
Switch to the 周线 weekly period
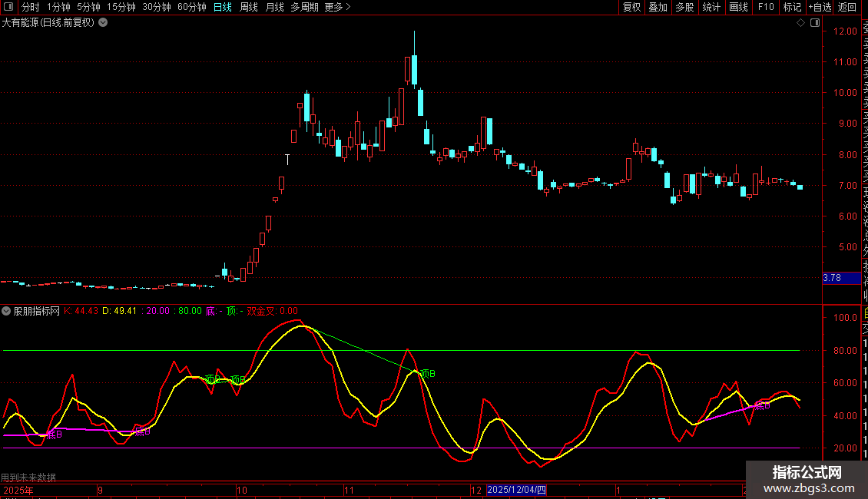249,7
